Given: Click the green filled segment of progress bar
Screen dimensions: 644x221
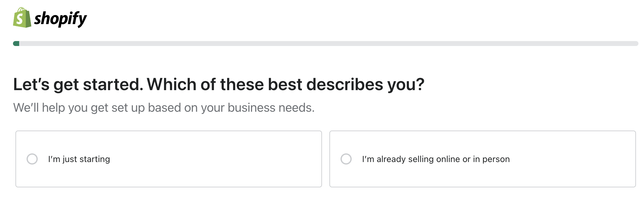Looking at the screenshot, I should coord(16,44).
